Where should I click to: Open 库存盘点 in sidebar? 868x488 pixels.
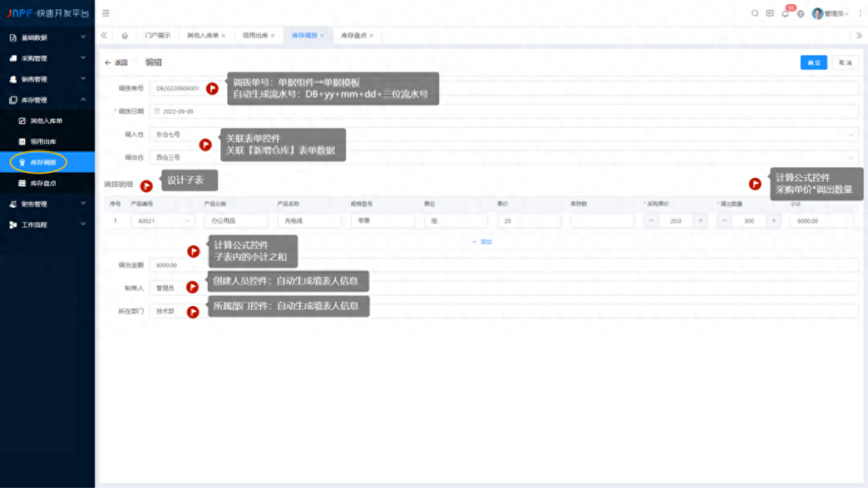[47, 183]
